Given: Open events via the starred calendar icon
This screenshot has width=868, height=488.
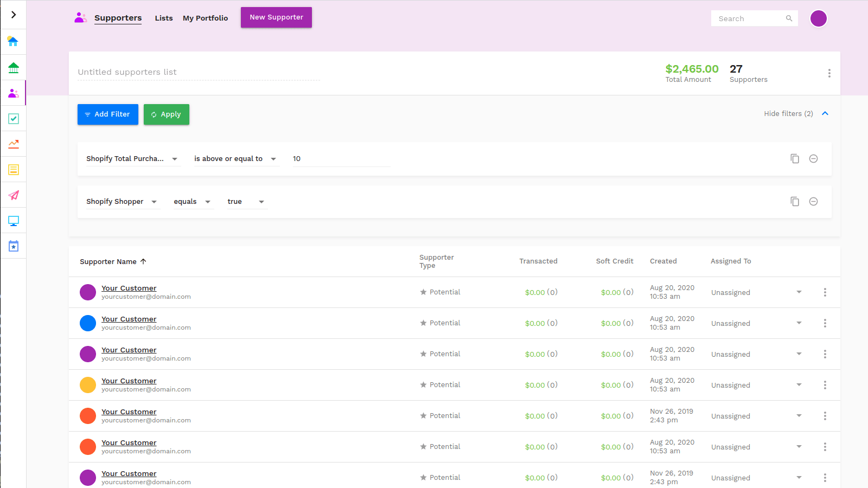Looking at the screenshot, I should [x=13, y=246].
